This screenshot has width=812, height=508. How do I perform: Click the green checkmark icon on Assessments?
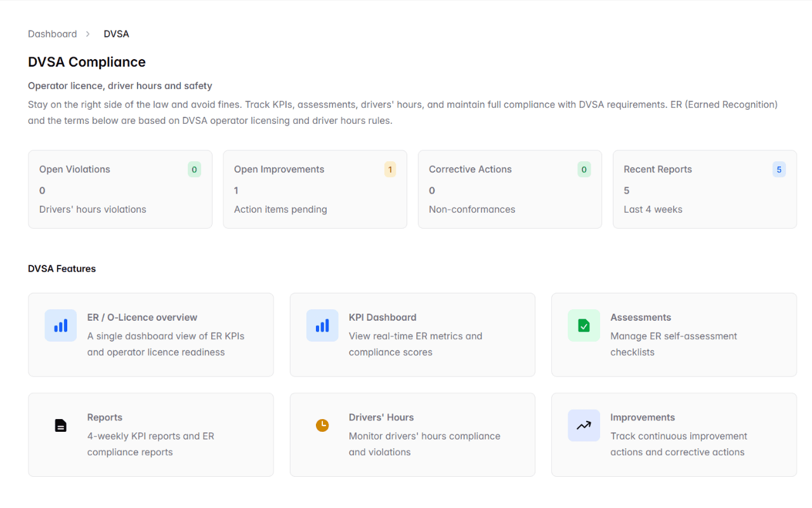click(583, 324)
